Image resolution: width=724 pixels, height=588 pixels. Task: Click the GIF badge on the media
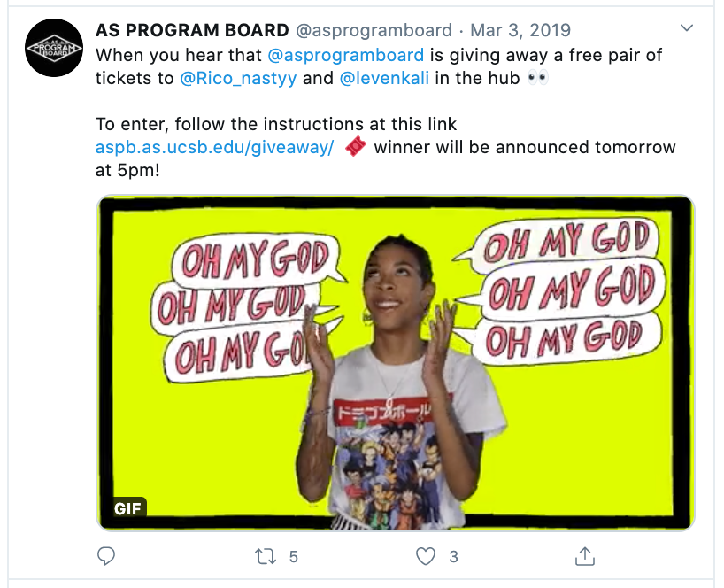pos(128,508)
